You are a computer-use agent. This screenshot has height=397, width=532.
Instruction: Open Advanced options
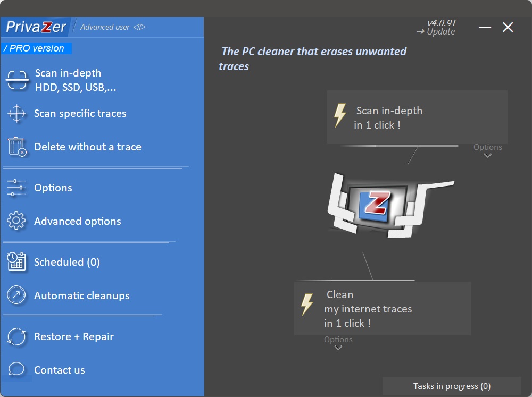click(77, 222)
